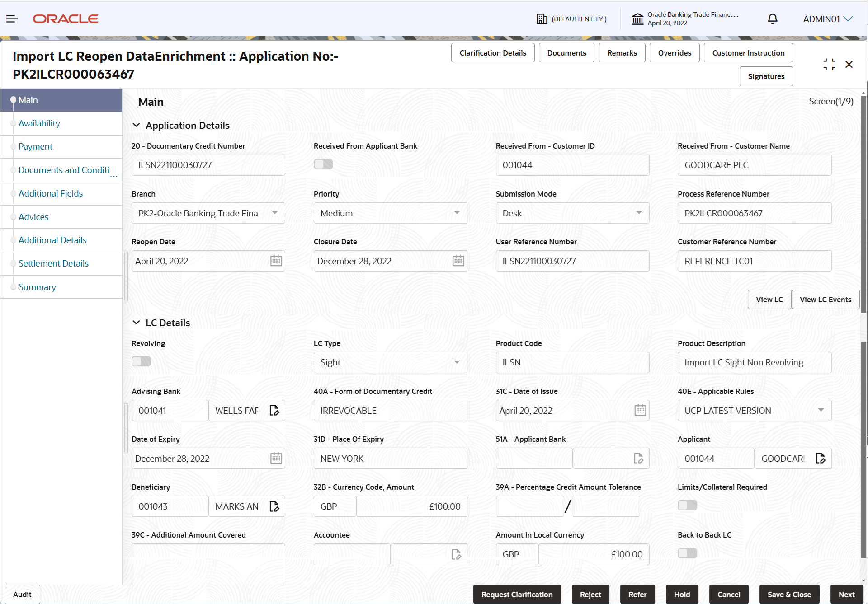The height and width of the screenshot is (604, 868).
Task: Open the Reopen Date calendar picker
Action: [x=276, y=261]
